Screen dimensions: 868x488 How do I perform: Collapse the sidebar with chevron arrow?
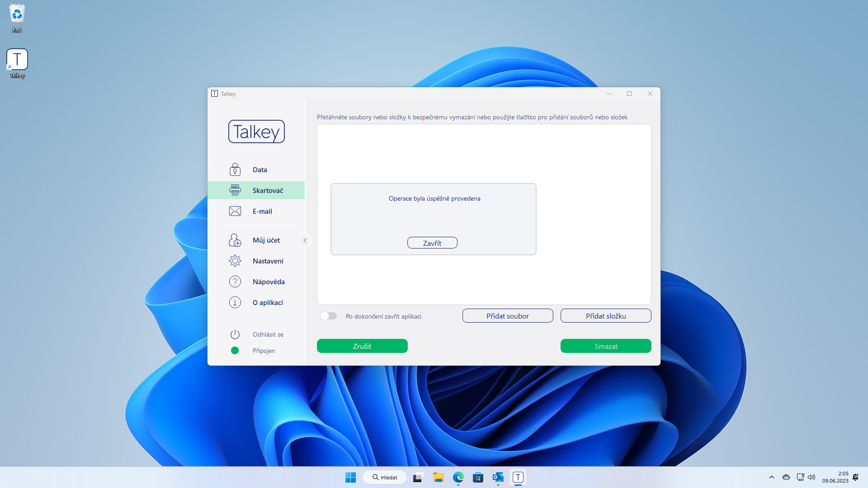(305, 240)
